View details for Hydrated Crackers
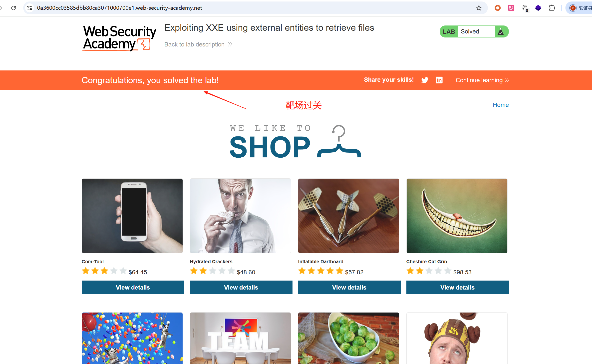Viewport: 592px width, 364px height. (x=241, y=287)
